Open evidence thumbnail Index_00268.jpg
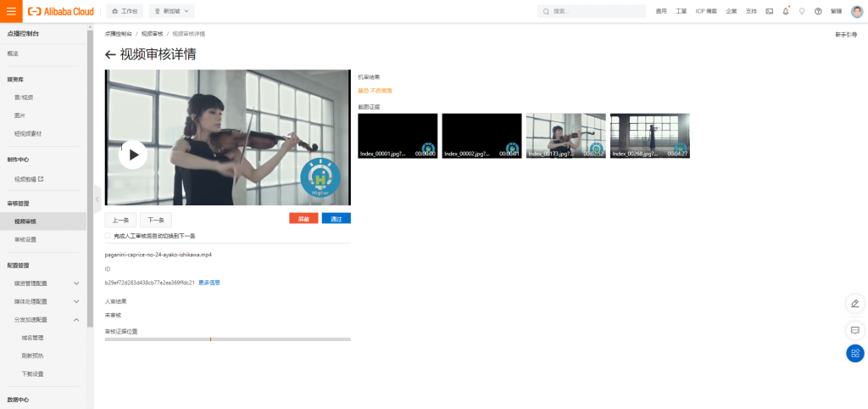Screen dimensions: 868x409 (650, 136)
